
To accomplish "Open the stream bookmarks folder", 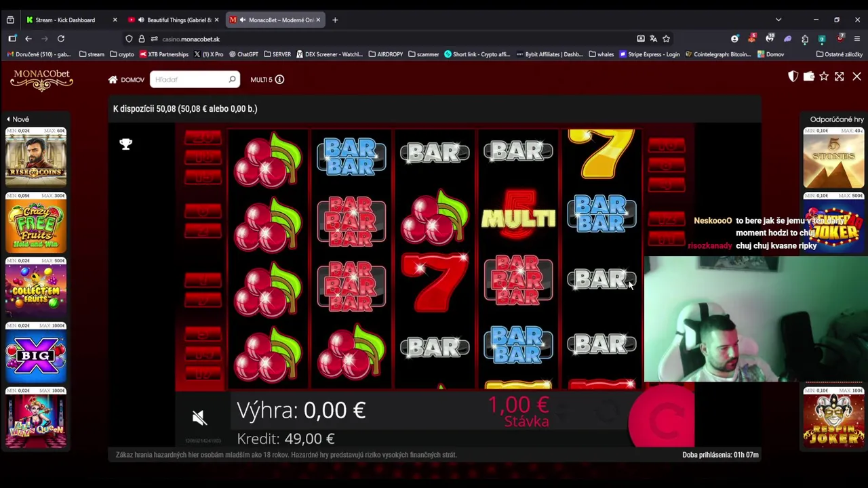I will [x=92, y=54].
